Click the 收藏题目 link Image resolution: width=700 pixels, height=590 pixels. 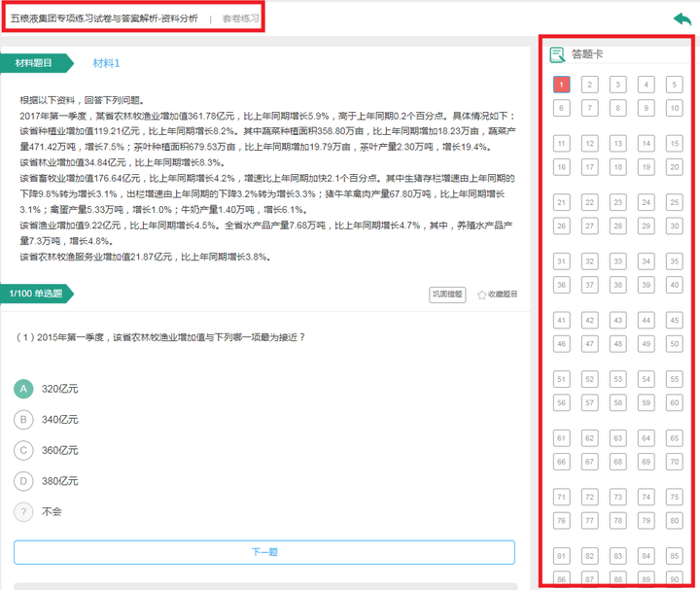tap(503, 295)
